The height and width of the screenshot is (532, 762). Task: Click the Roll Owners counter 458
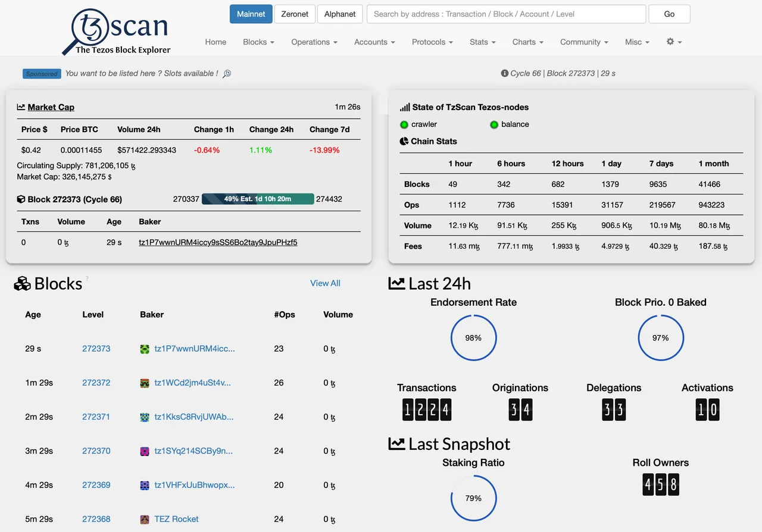coord(661,485)
